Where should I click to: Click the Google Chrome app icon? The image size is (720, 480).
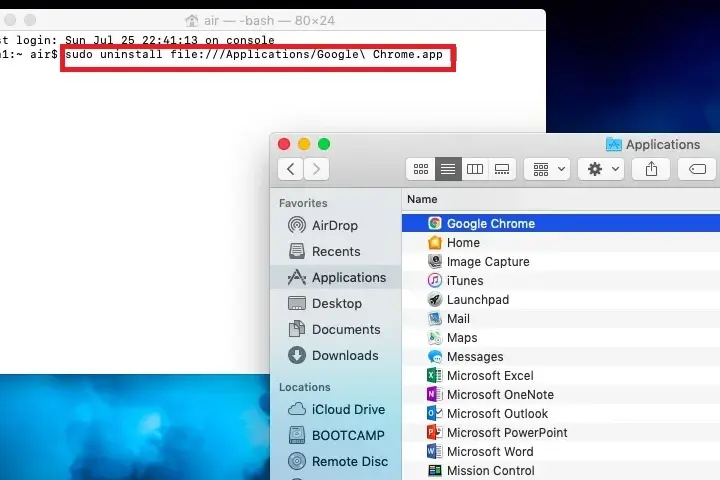[x=434, y=223]
